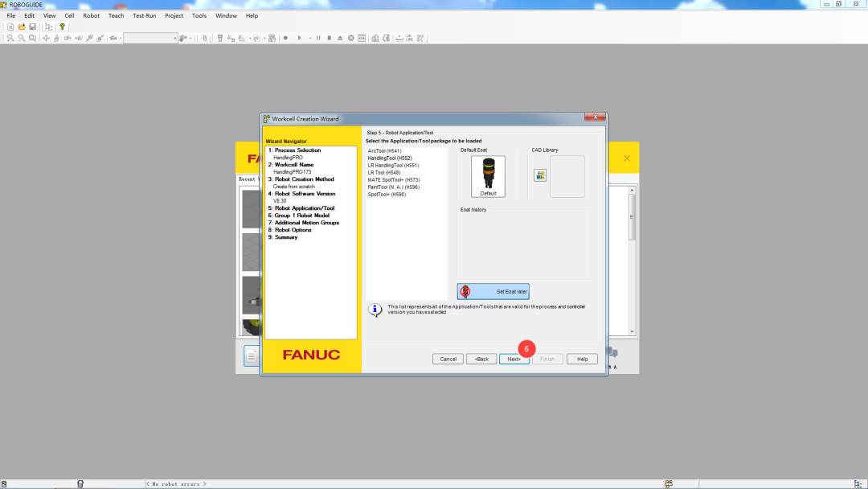The width and height of the screenshot is (868, 489).
Task: Open the empty toolbar combo box
Action: tap(150, 39)
